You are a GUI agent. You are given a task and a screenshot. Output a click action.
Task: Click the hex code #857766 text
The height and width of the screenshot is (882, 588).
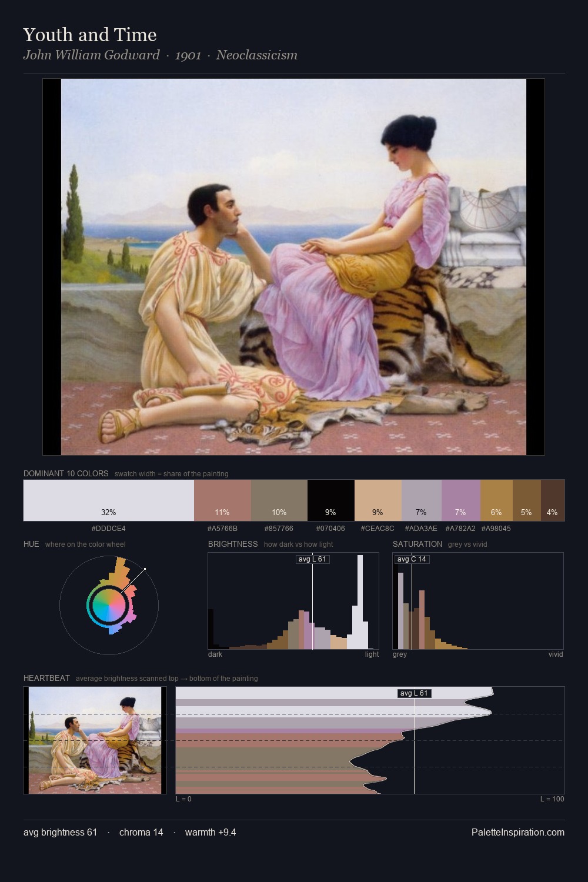(279, 529)
